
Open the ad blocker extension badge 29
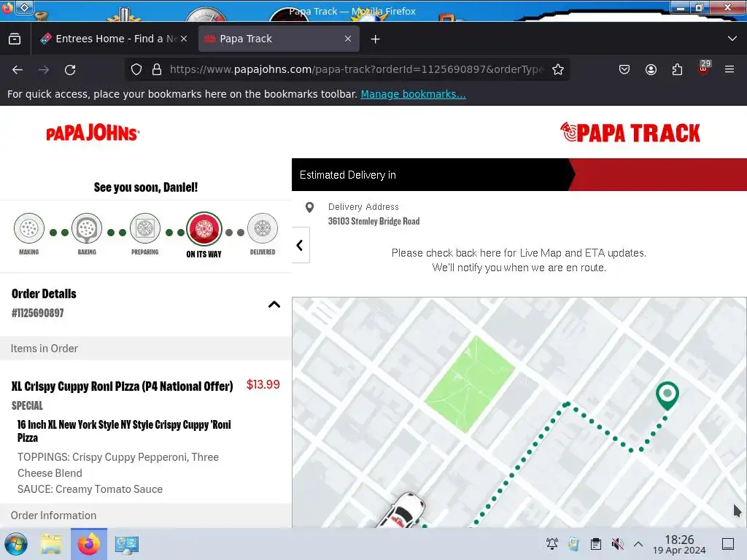[x=704, y=69]
